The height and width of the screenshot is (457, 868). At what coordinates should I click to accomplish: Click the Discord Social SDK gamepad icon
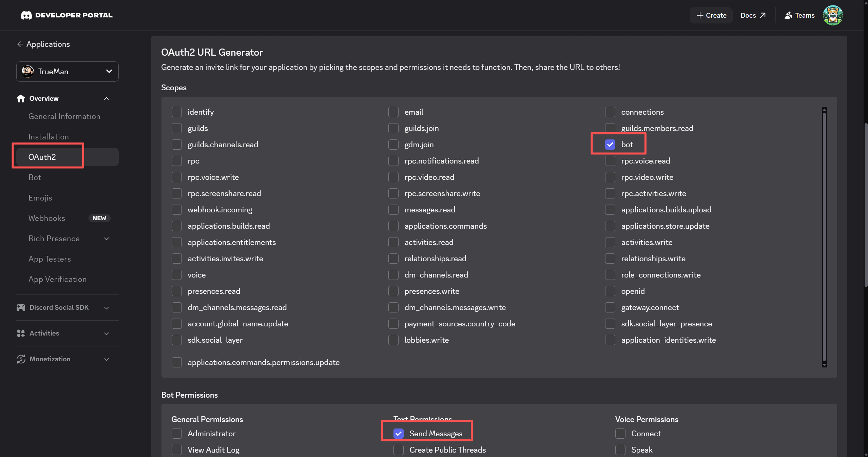[21, 307]
